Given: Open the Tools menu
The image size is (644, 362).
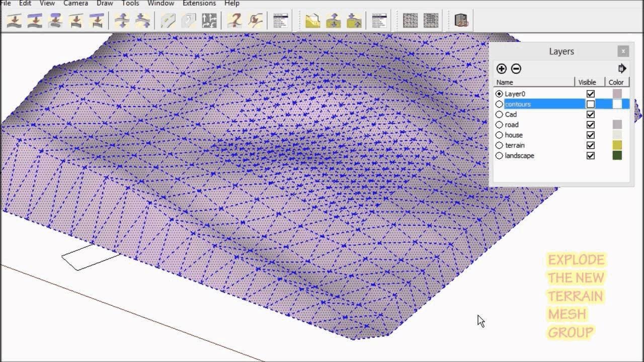Looking at the screenshot, I should pyautogui.click(x=130, y=3).
